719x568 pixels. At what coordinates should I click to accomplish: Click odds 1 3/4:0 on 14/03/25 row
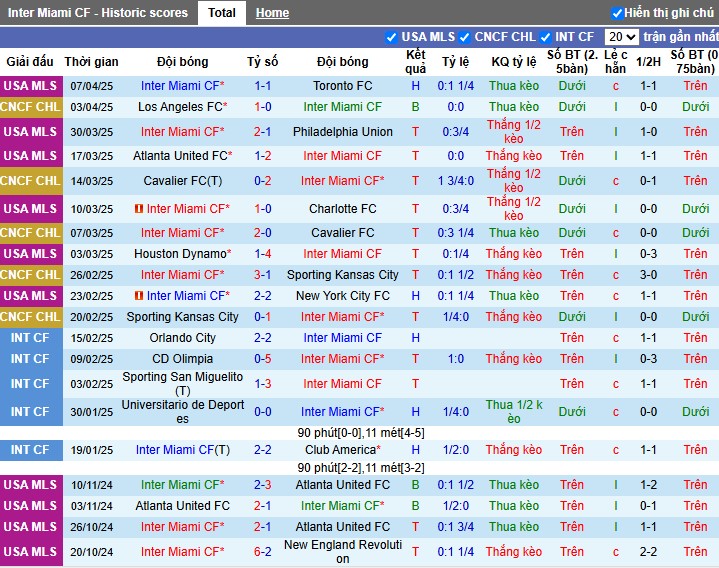455,181
